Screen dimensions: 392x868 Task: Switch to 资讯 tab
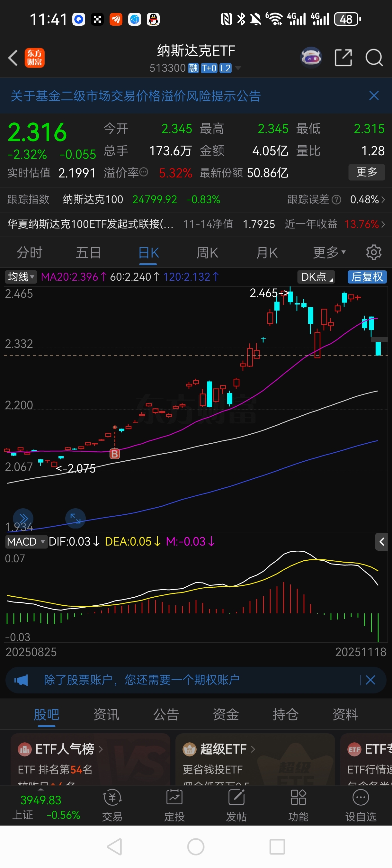tap(106, 714)
